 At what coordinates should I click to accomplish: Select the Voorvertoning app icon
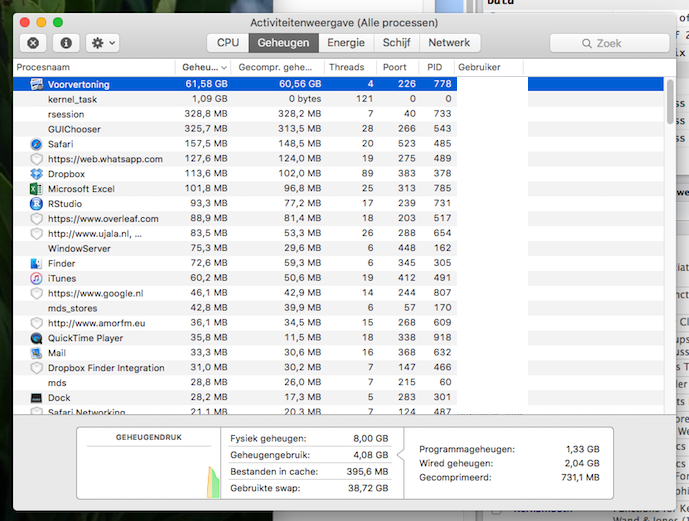click(36, 84)
